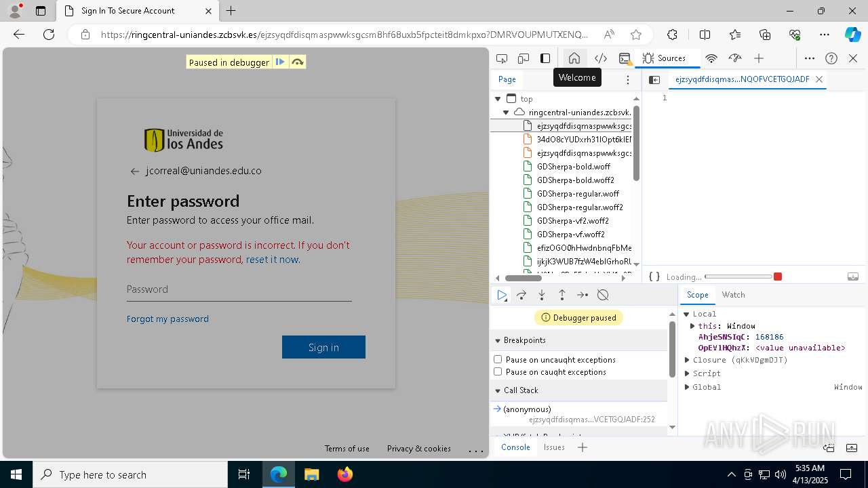Open GDSherpa-vf2.woff2 file in tree

point(572,221)
